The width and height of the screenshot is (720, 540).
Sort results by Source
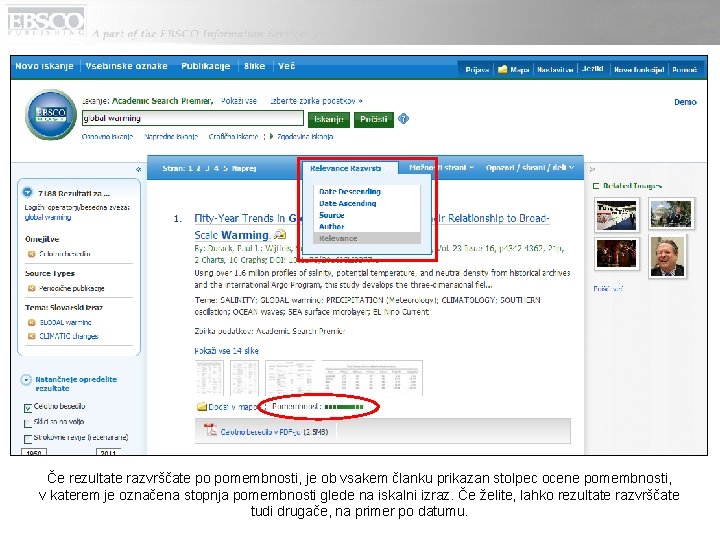(332, 215)
